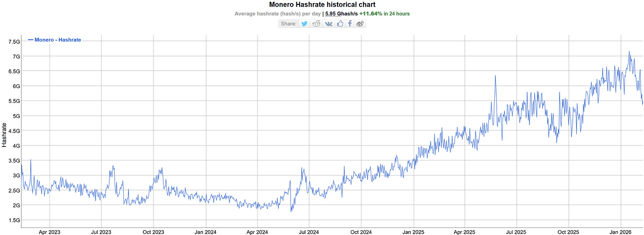Click the Oct 2023 x-axis label

[x=153, y=231]
